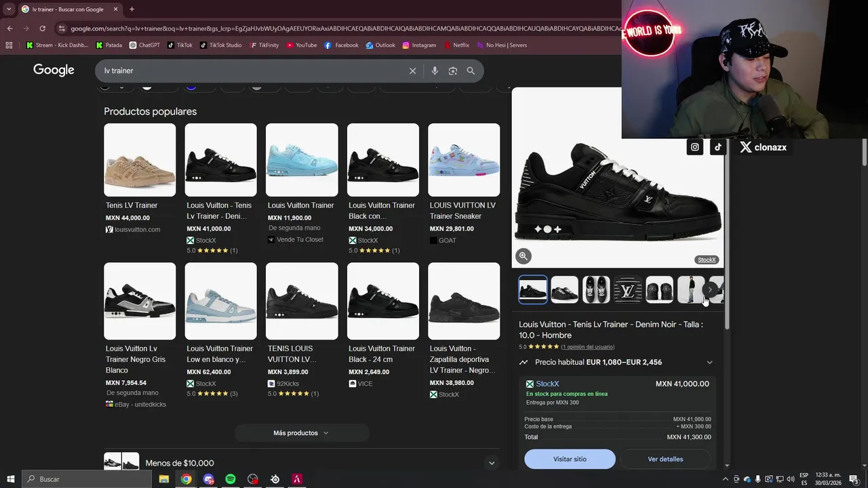Open the YouTube bookmark
This screenshot has width=868, height=488.
(x=302, y=45)
